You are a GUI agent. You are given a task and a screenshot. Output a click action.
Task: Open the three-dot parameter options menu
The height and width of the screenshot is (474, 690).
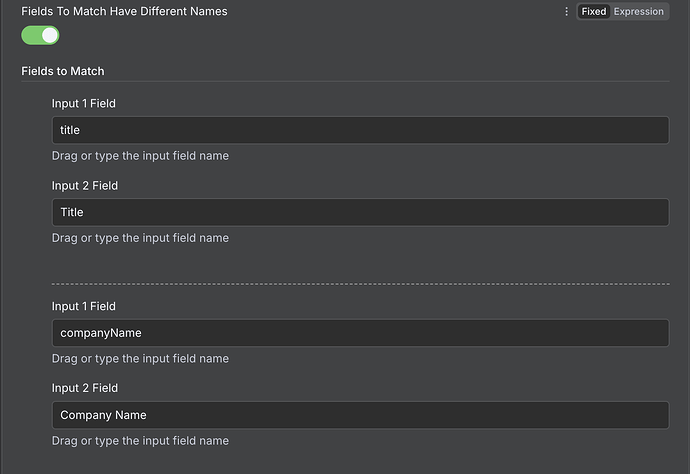[566, 12]
